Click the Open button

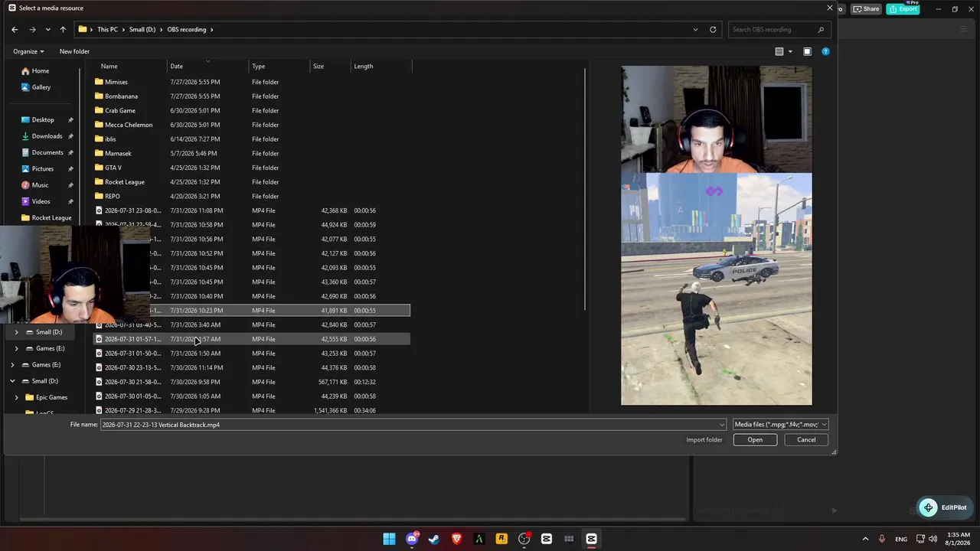pyautogui.click(x=755, y=440)
